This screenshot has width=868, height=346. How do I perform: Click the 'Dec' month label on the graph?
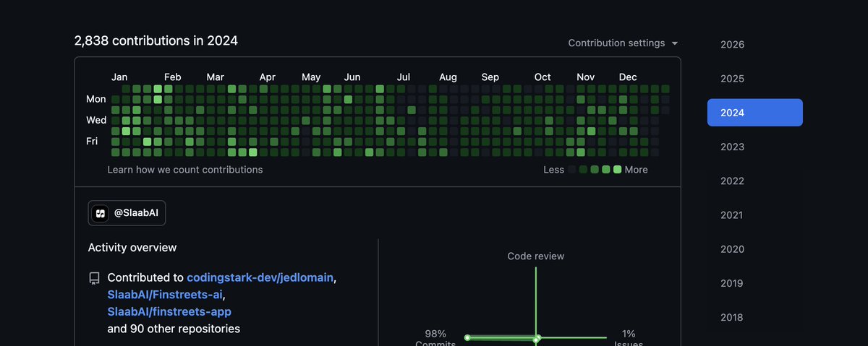click(x=628, y=77)
